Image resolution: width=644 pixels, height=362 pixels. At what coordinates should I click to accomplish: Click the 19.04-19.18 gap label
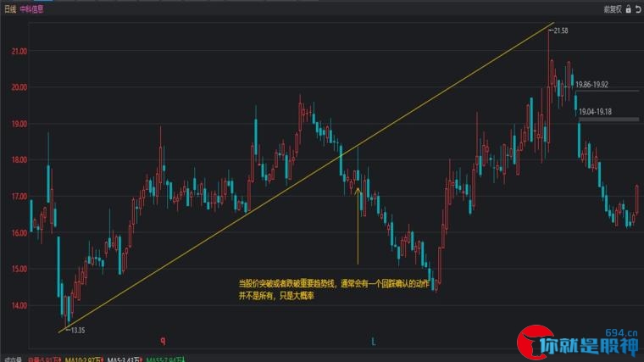click(595, 112)
